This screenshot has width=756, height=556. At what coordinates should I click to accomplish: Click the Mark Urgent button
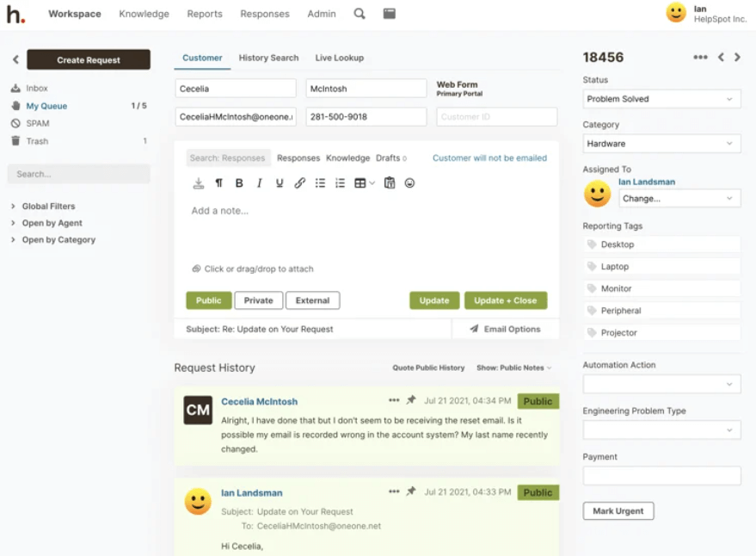click(x=618, y=511)
